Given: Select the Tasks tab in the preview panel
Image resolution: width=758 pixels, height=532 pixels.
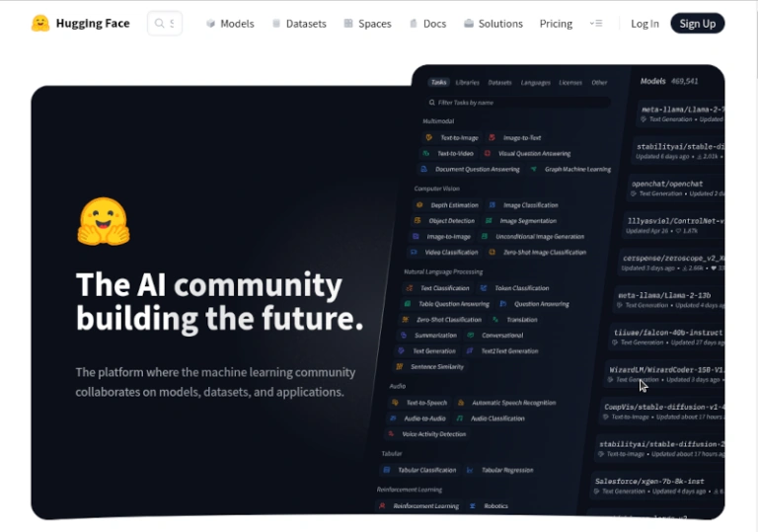Looking at the screenshot, I should (439, 82).
